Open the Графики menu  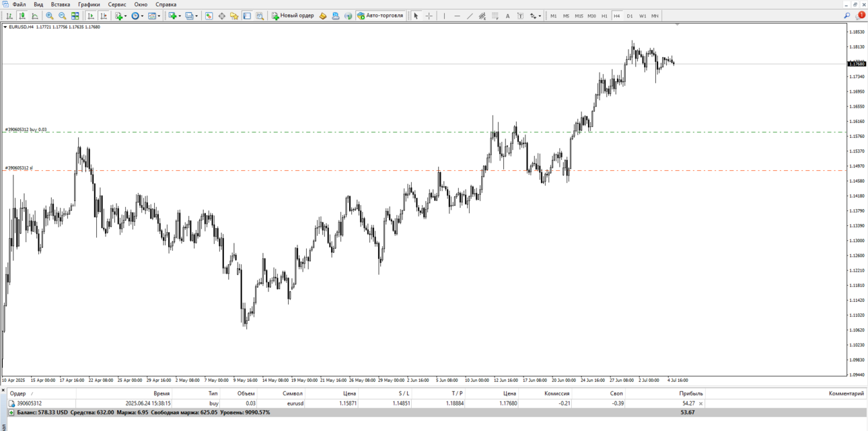(x=89, y=4)
